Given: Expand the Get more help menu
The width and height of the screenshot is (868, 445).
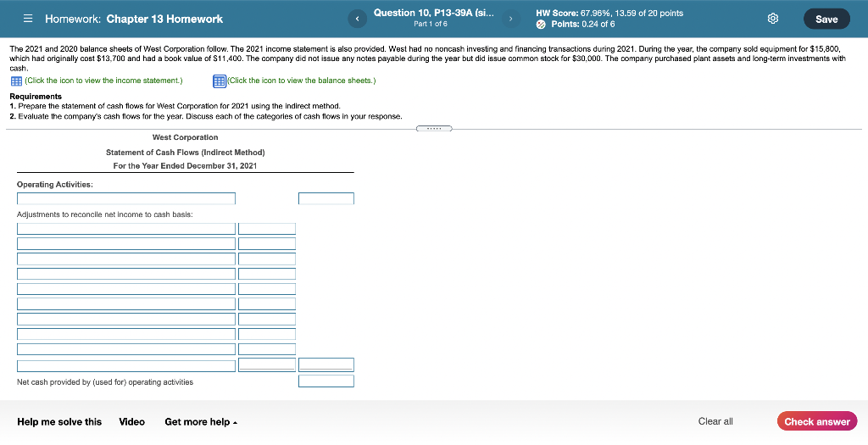Looking at the screenshot, I should pyautogui.click(x=200, y=422).
